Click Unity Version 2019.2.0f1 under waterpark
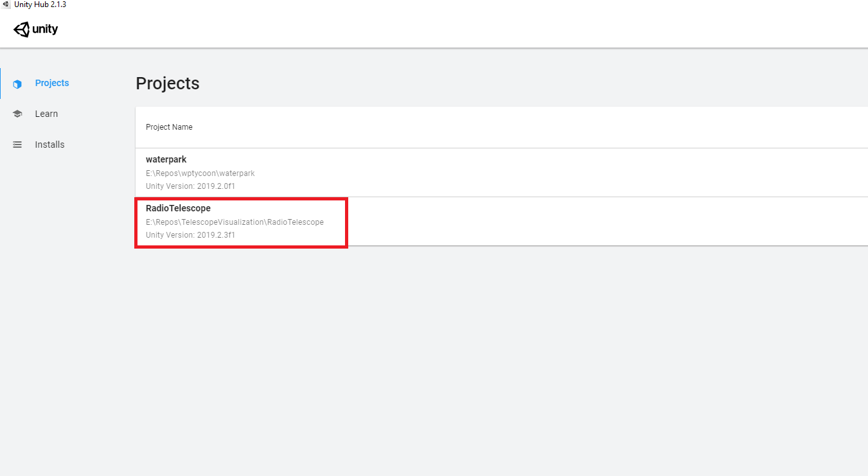Image resolution: width=868 pixels, height=476 pixels. tap(190, 186)
